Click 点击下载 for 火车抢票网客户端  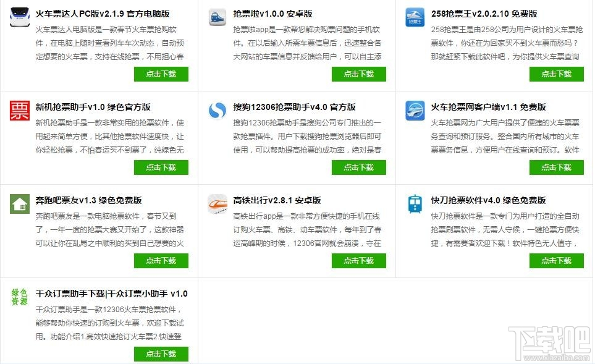tap(557, 167)
